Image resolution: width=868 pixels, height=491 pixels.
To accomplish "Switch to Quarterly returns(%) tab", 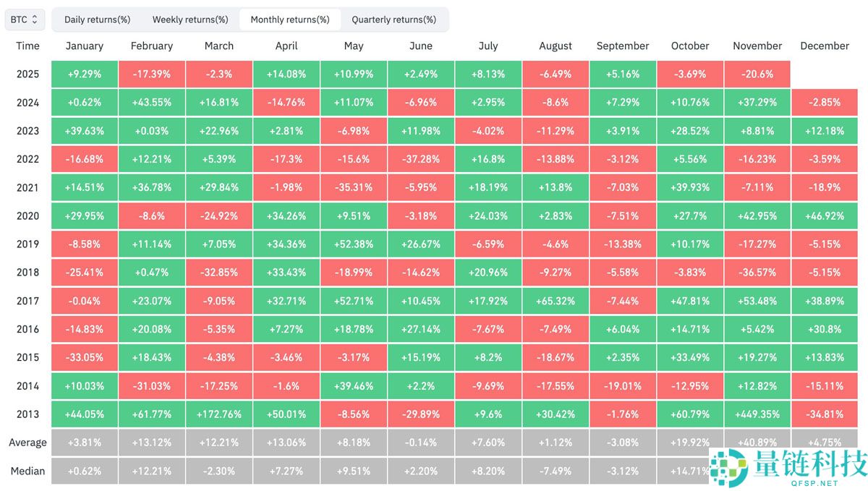I will tap(393, 20).
